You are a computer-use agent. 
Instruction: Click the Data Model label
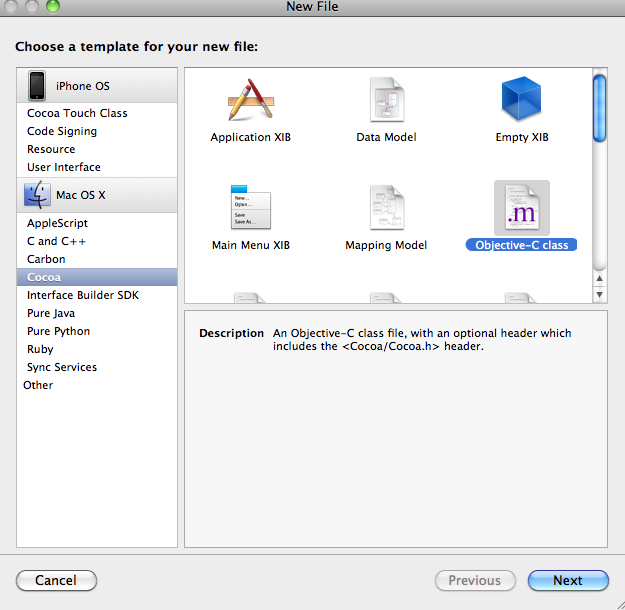(386, 137)
